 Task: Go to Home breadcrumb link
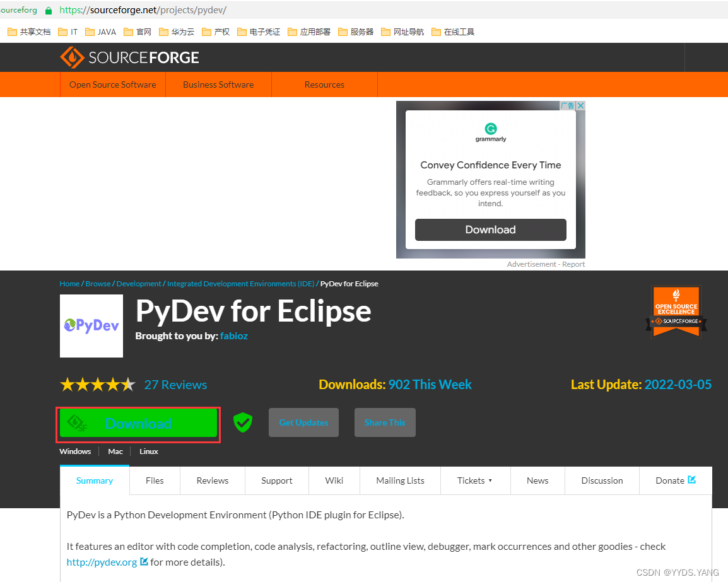pos(69,284)
